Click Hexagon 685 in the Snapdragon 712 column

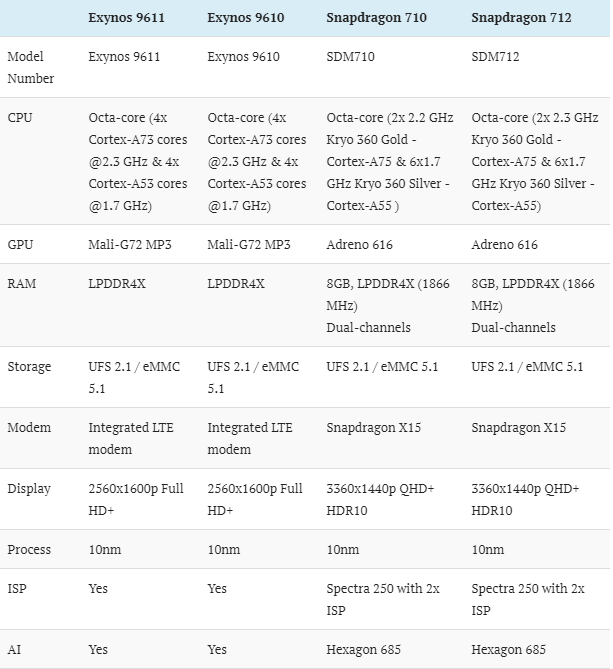tap(508, 649)
